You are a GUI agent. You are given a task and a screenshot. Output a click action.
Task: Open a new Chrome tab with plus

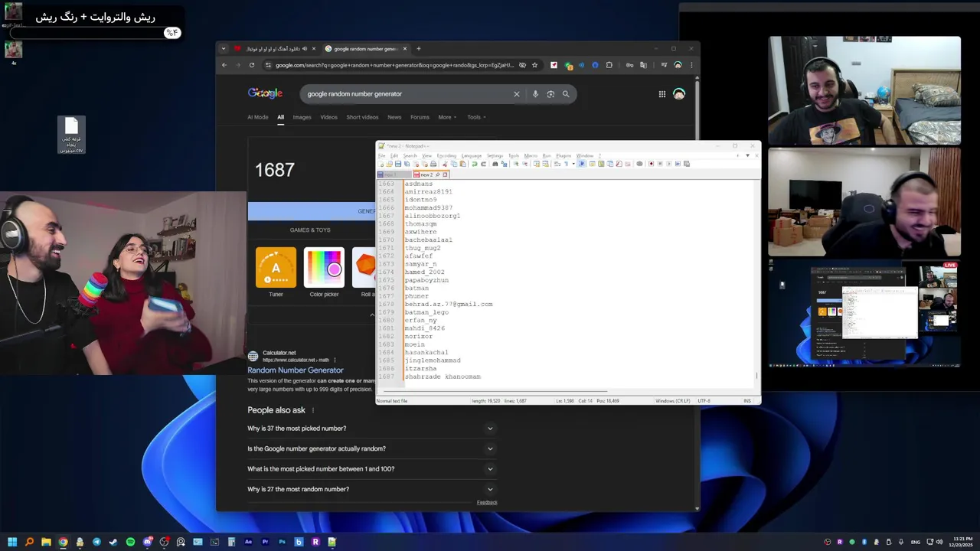418,49
